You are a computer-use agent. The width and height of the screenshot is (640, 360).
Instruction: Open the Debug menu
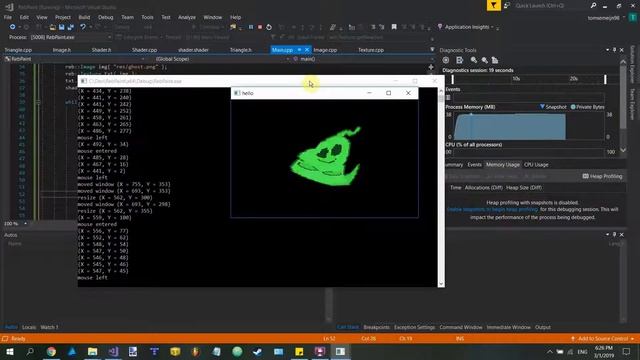pos(106,17)
